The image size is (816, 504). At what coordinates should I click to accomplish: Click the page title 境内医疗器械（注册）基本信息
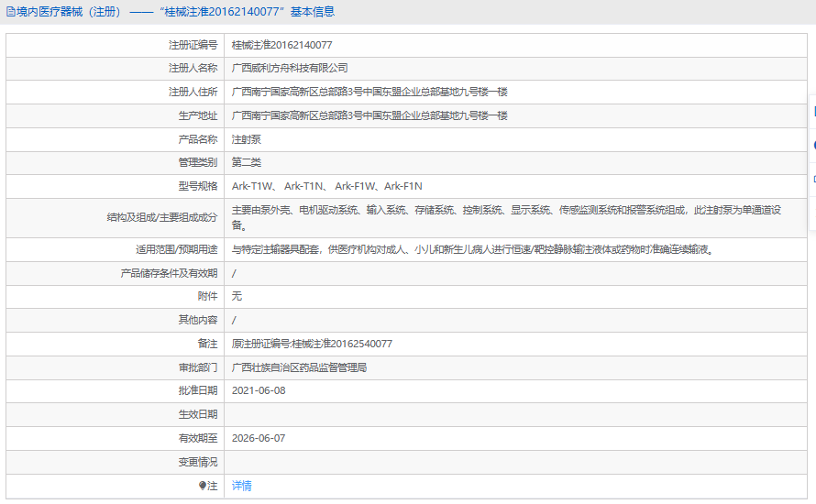(175, 12)
